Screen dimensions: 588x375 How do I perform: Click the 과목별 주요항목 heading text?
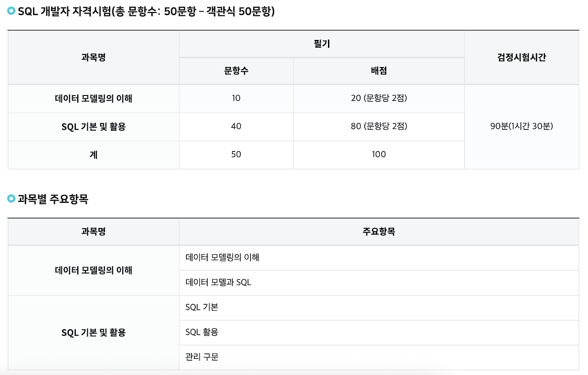(53, 199)
